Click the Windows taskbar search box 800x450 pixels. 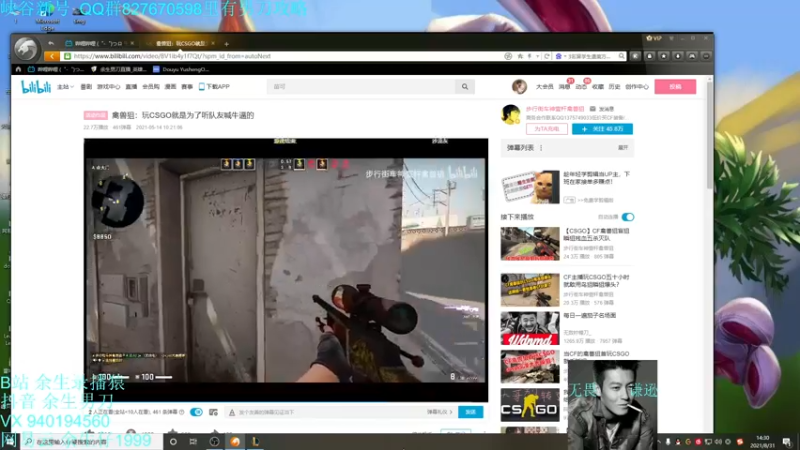[x=91, y=442]
